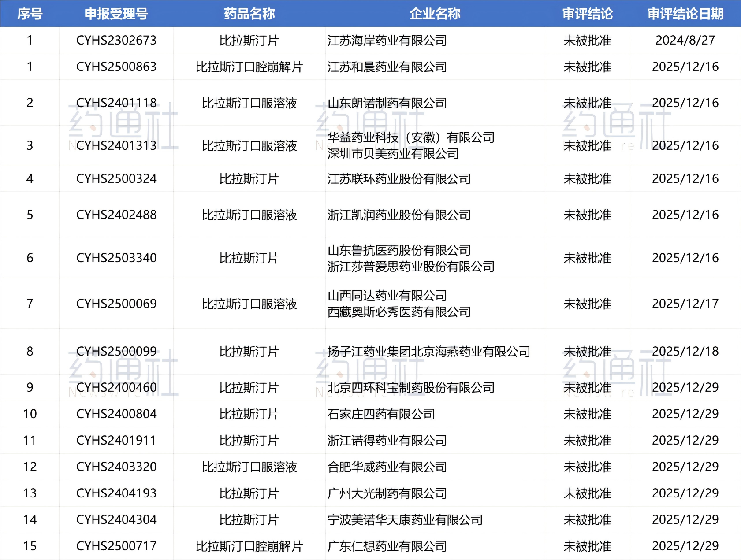This screenshot has height=560, width=741.
Task: Select '2025/12/16' in the CYHS2500324 row
Action: click(x=685, y=179)
